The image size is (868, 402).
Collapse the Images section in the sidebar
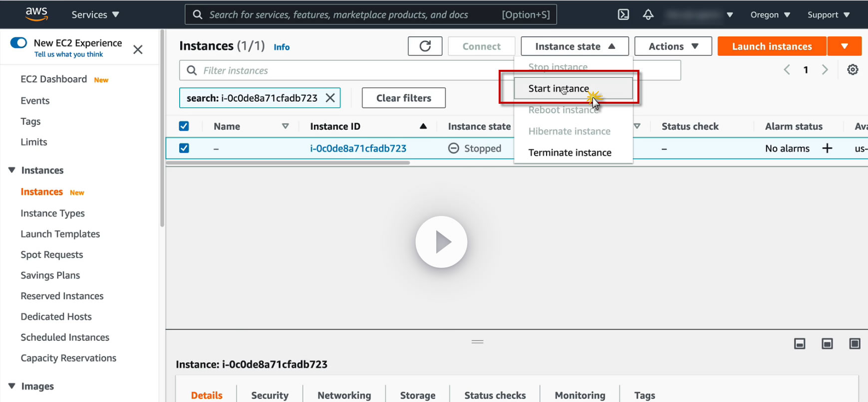click(x=12, y=386)
